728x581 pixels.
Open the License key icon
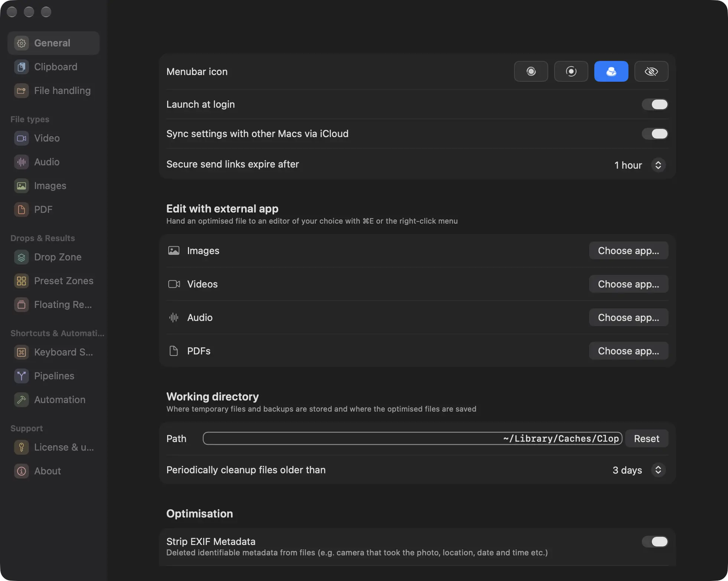click(x=22, y=447)
